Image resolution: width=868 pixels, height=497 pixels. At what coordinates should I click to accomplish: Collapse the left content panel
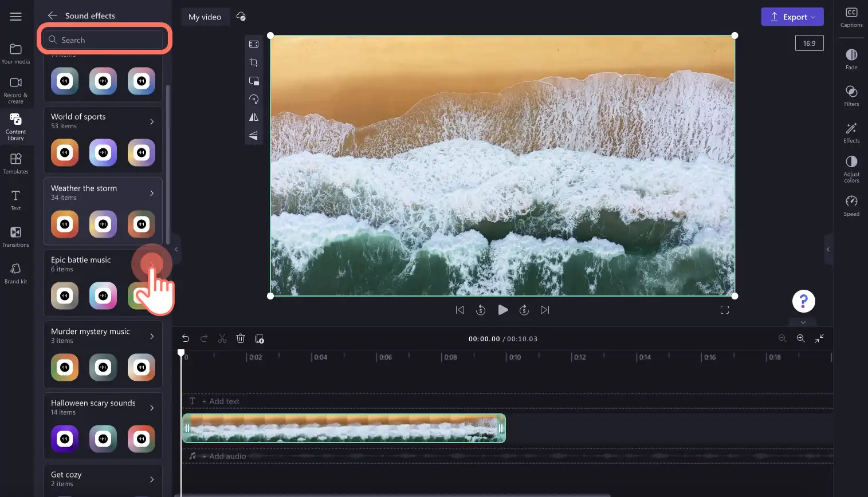tap(176, 249)
